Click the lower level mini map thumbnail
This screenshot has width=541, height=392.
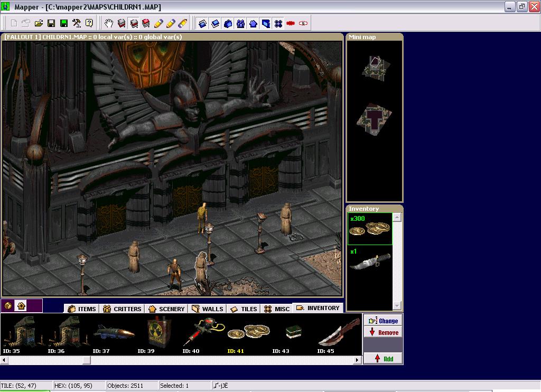pos(374,119)
